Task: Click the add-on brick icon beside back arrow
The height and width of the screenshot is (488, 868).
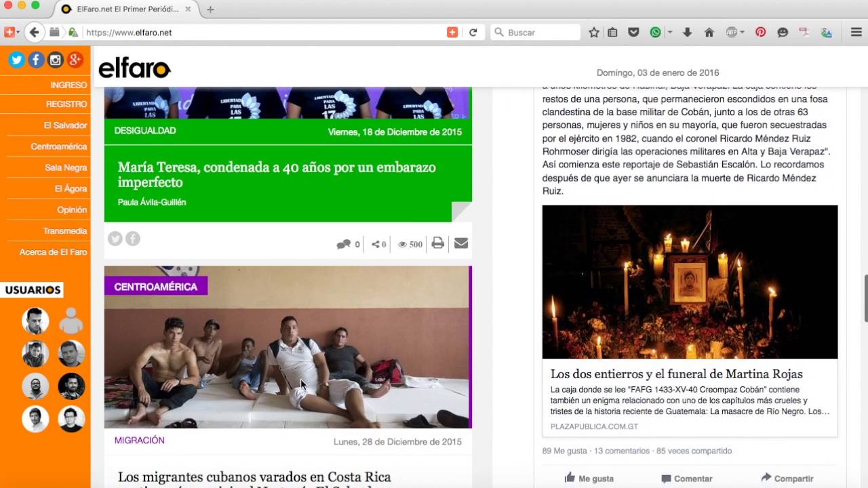Action: pyautogui.click(x=54, y=32)
